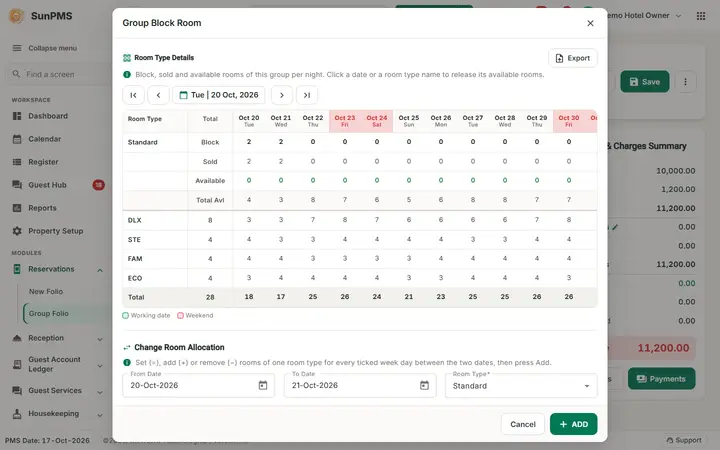
Task: Expand the Reception module
Action: 100,339
